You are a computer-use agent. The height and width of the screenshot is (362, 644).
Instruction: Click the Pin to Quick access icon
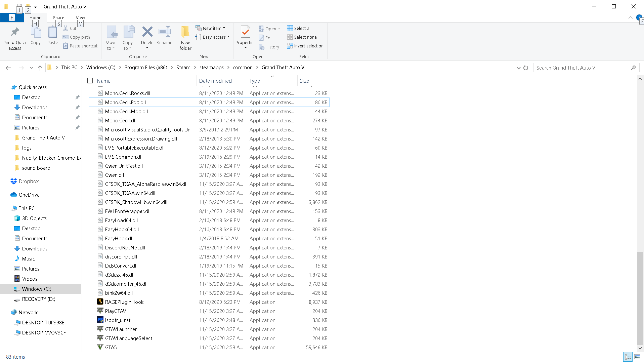(15, 32)
